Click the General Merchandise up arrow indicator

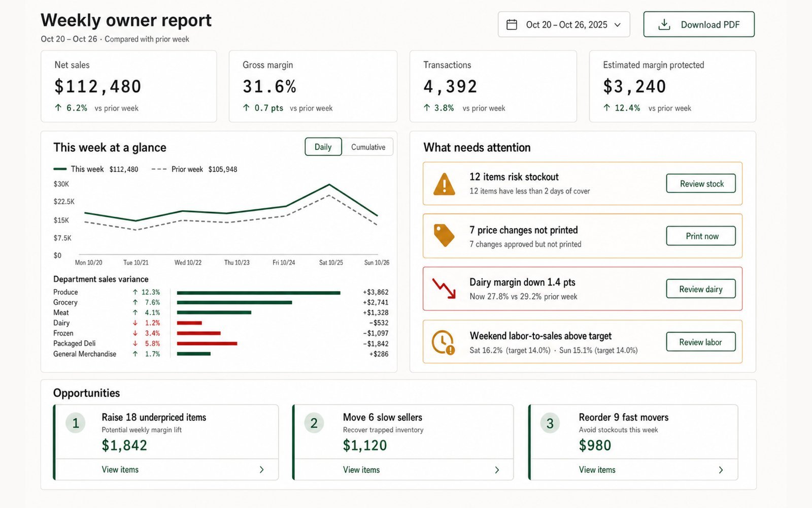tap(135, 354)
